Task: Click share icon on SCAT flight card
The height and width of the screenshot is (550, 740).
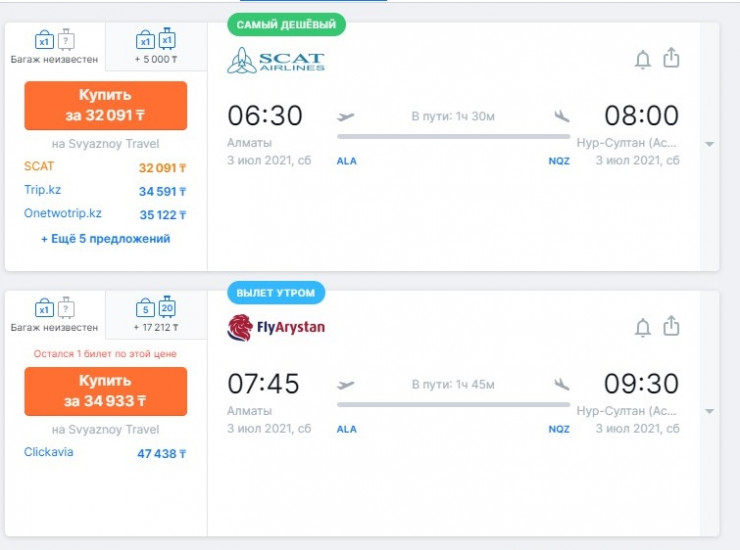Action: coord(671,59)
